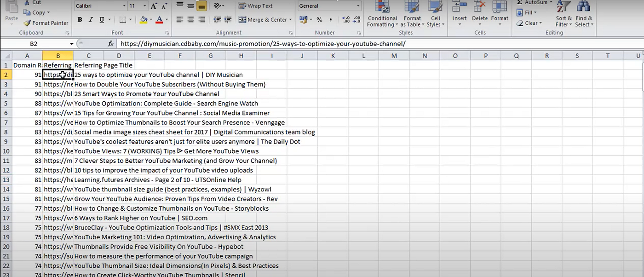Apply the yellow fill color bucket
Image resolution: width=644 pixels, height=277 pixels.
pos(144,19)
